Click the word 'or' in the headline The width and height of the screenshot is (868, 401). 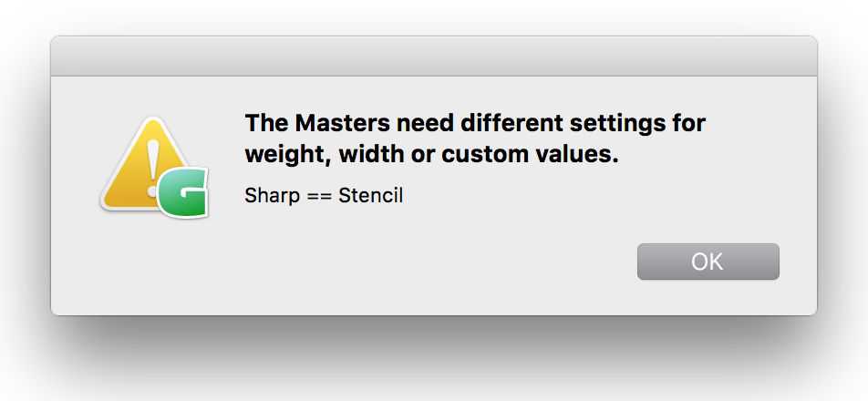tap(422, 155)
